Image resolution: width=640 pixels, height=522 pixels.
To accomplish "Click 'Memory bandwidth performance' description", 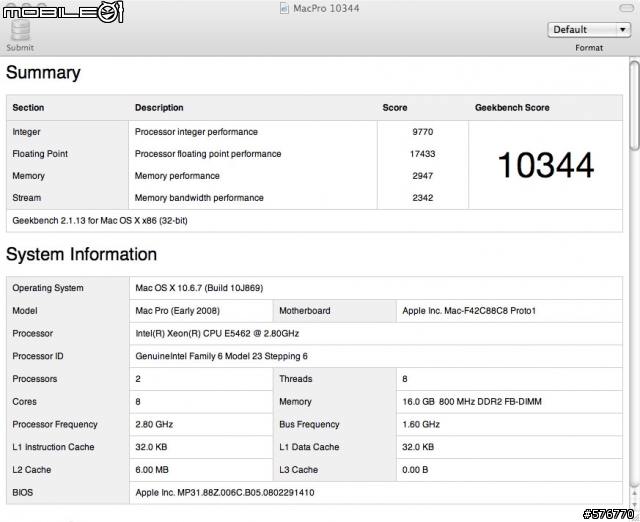I will 199,198.
